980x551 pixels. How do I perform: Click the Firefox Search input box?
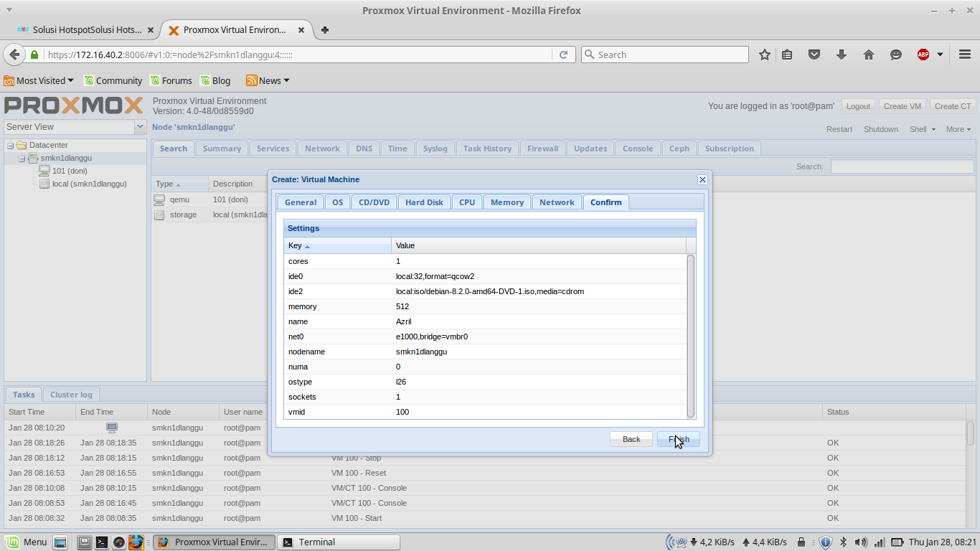click(x=664, y=55)
